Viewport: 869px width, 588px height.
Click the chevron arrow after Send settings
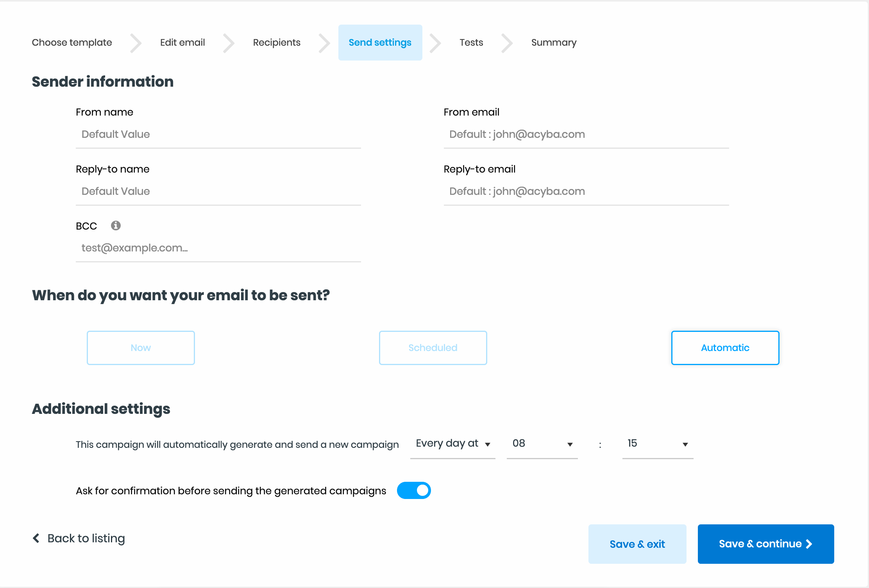[435, 43]
